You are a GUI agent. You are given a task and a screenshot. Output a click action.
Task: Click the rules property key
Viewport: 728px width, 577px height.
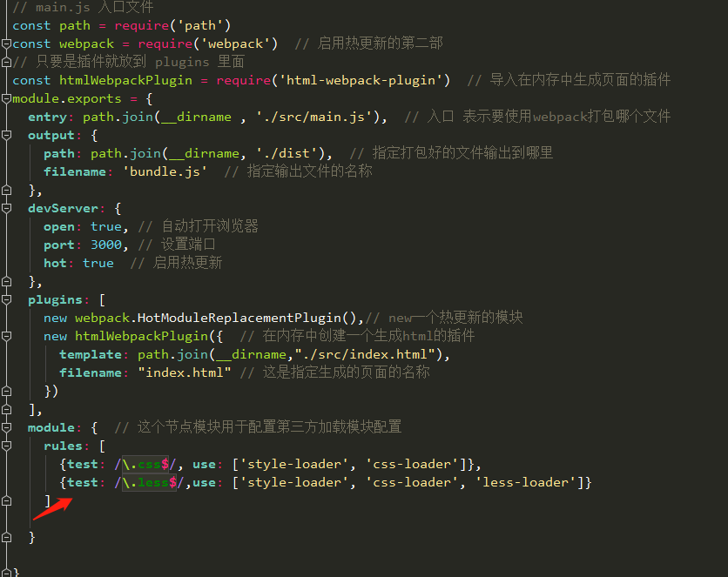63,446
